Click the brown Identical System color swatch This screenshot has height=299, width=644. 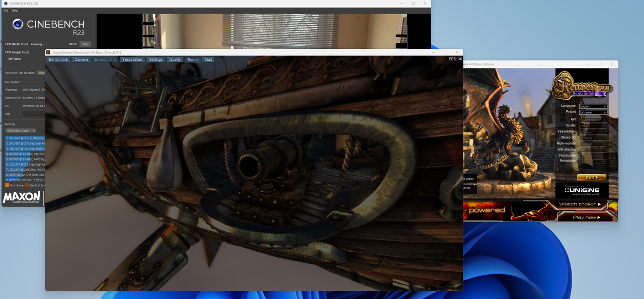pyautogui.click(x=27, y=185)
